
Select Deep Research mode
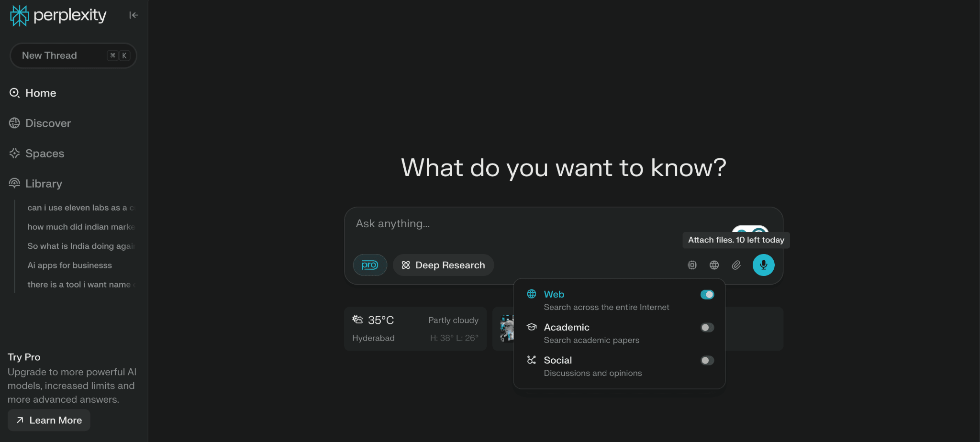(x=443, y=265)
